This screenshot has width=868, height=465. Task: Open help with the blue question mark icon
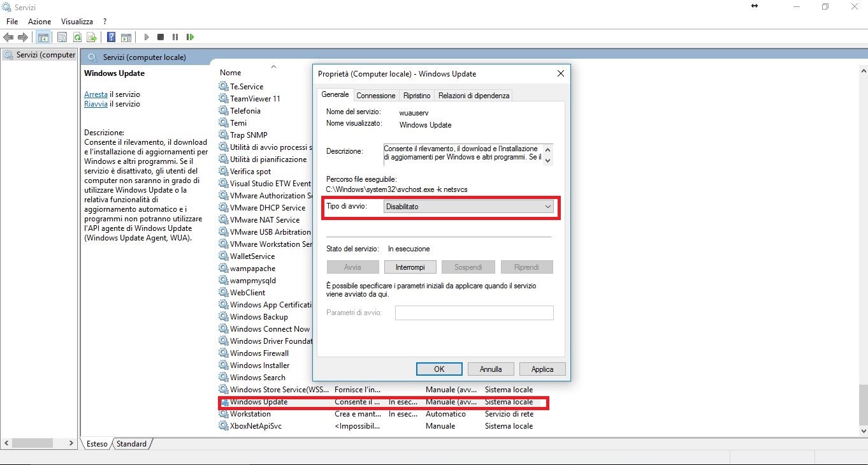coord(111,38)
